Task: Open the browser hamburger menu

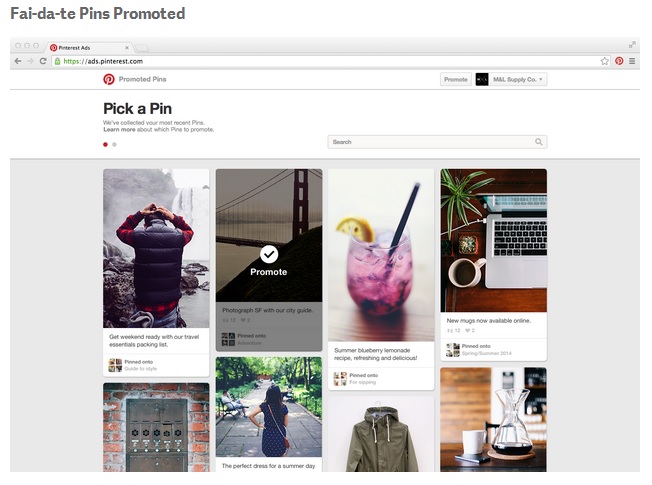Action: [x=632, y=61]
